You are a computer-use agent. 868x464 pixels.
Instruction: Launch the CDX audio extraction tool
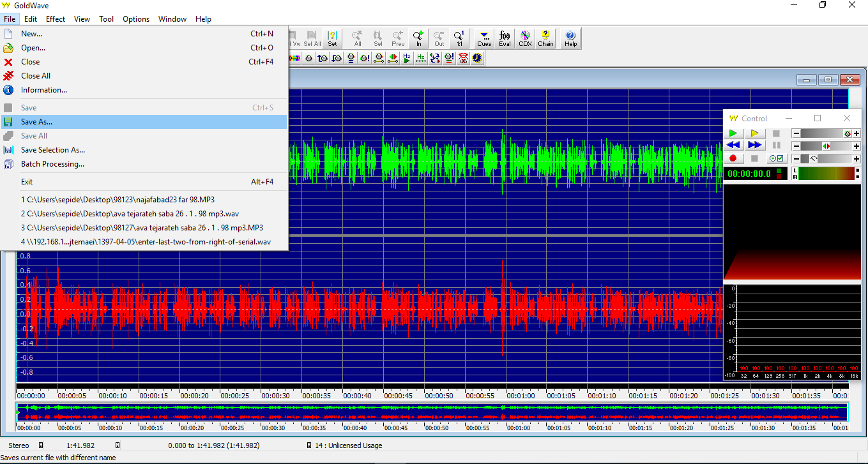tap(525, 39)
